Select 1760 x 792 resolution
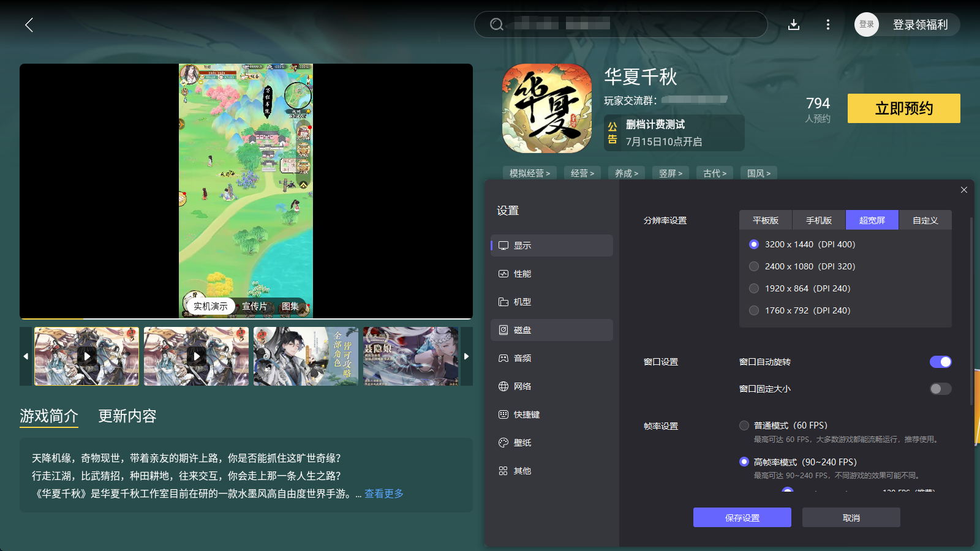The width and height of the screenshot is (980, 551). [x=754, y=310]
